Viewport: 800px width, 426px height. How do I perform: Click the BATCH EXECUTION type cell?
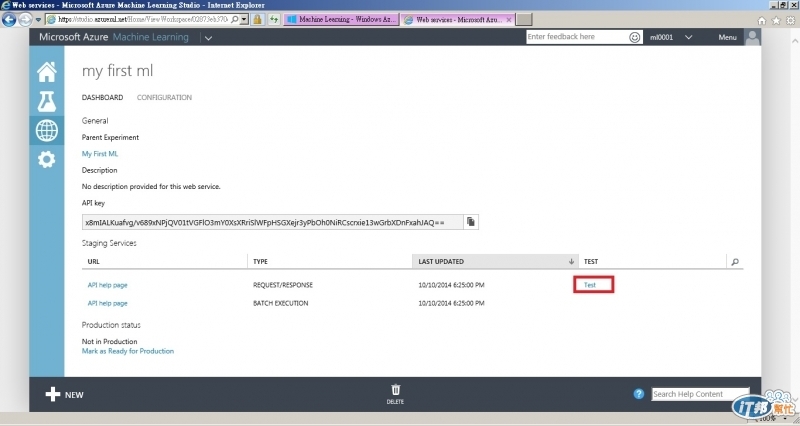pos(281,303)
